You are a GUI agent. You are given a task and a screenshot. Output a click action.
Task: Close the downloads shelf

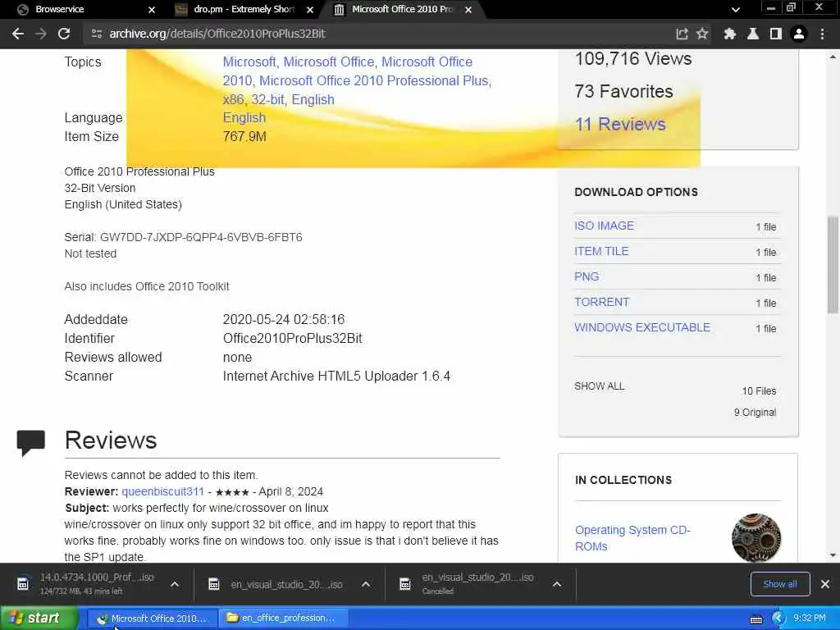tap(825, 584)
